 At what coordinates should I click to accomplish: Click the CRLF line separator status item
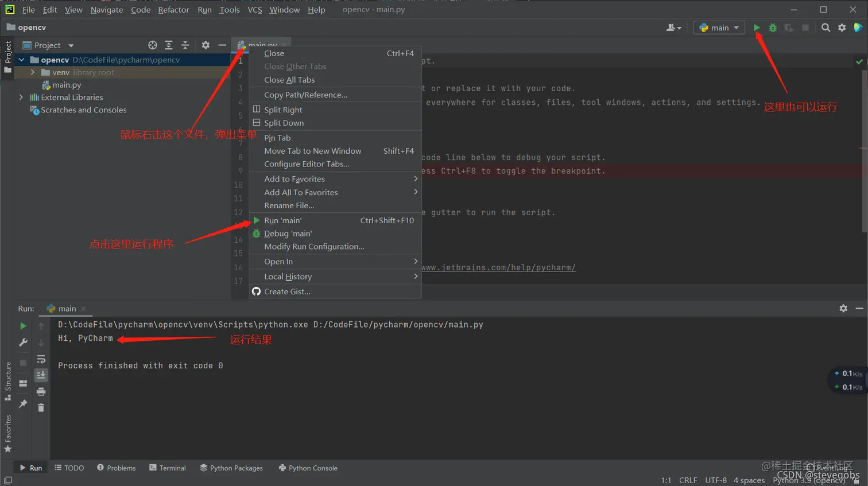[688, 480]
